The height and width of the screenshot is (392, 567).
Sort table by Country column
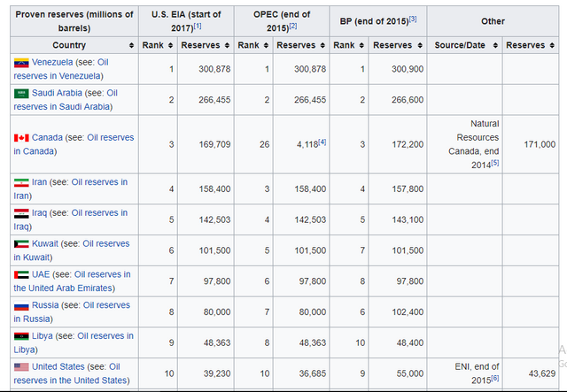[131, 45]
